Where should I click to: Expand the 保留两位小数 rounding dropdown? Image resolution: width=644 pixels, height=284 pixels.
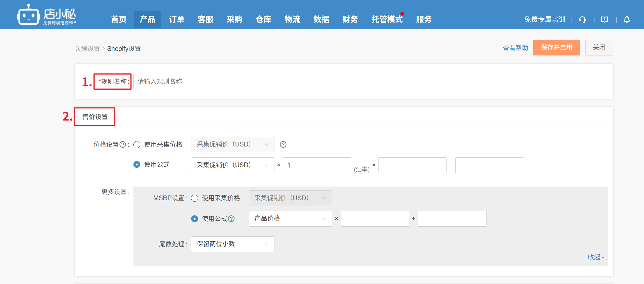(232, 244)
